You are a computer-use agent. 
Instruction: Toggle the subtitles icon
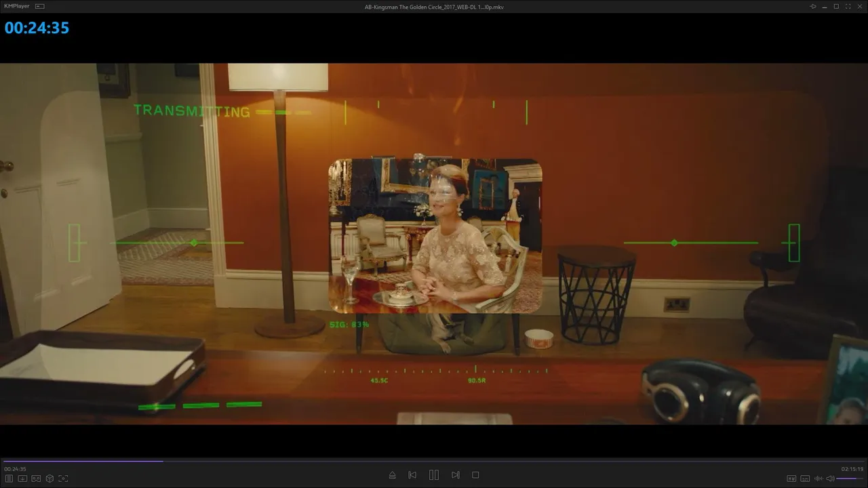pyautogui.click(x=805, y=479)
